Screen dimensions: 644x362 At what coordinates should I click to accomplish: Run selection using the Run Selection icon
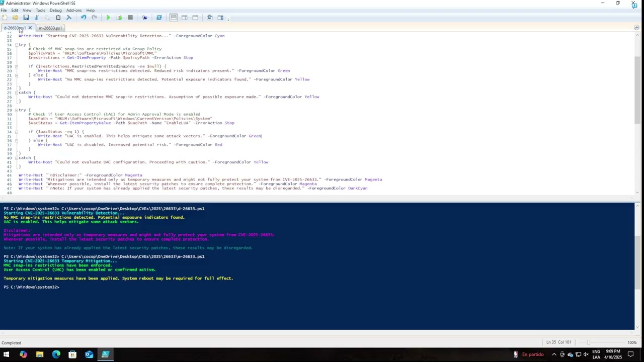(x=119, y=18)
